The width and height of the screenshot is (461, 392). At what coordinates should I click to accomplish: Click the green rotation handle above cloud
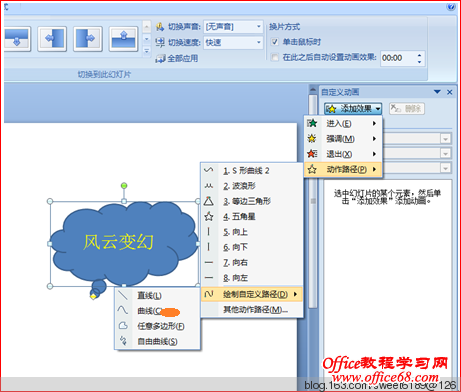coord(124,185)
